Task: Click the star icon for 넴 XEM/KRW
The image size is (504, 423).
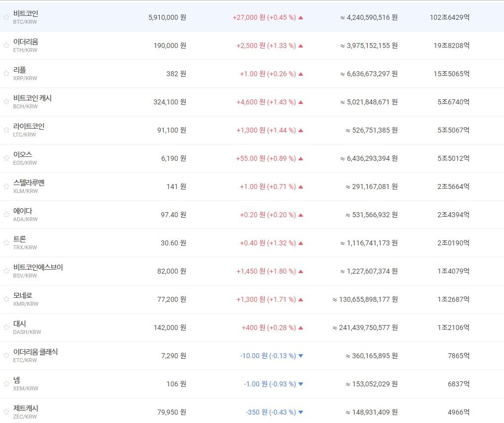Action: (x=6, y=384)
